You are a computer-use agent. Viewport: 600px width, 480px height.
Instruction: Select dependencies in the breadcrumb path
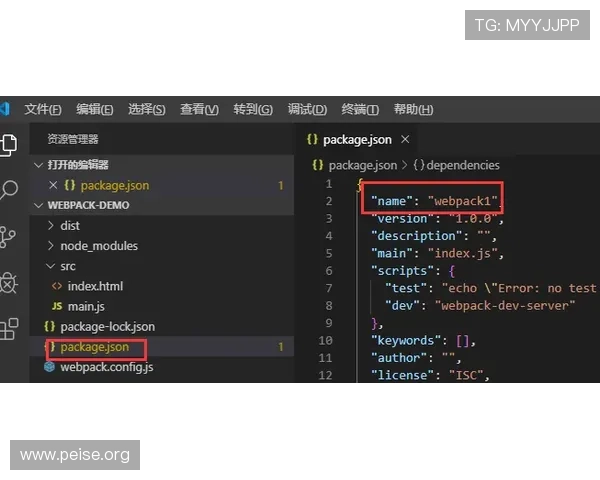coord(461,165)
